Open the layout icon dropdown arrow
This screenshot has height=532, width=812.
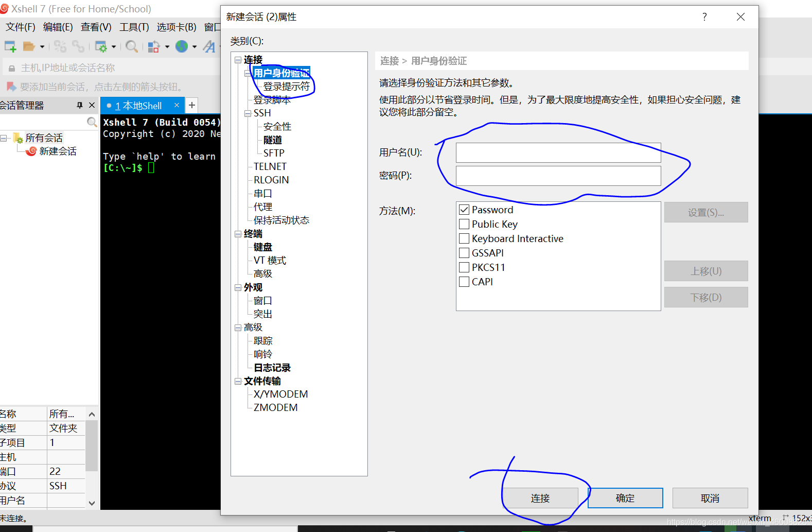[167, 47]
